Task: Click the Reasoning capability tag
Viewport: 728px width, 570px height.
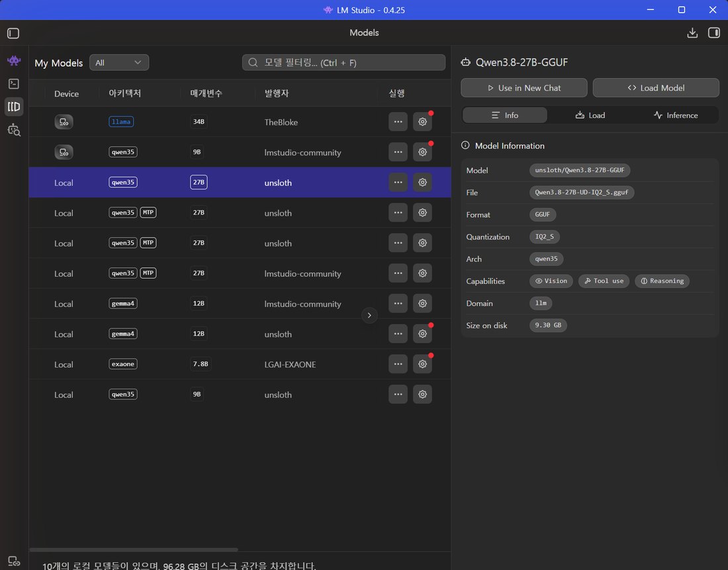Action: (x=662, y=281)
